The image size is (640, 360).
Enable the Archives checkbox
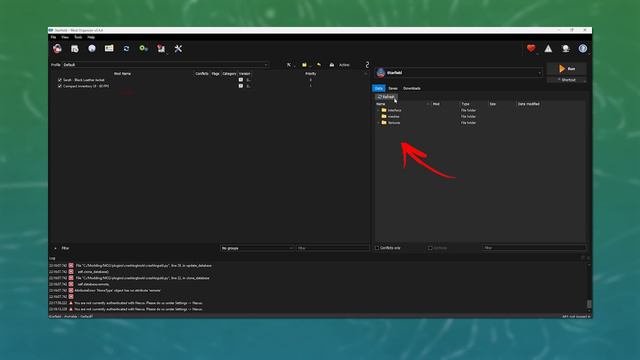click(x=430, y=248)
